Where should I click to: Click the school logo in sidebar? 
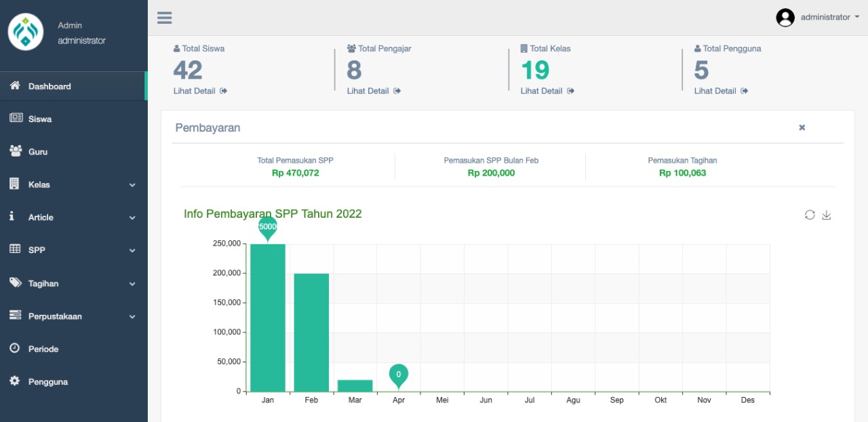point(26,33)
